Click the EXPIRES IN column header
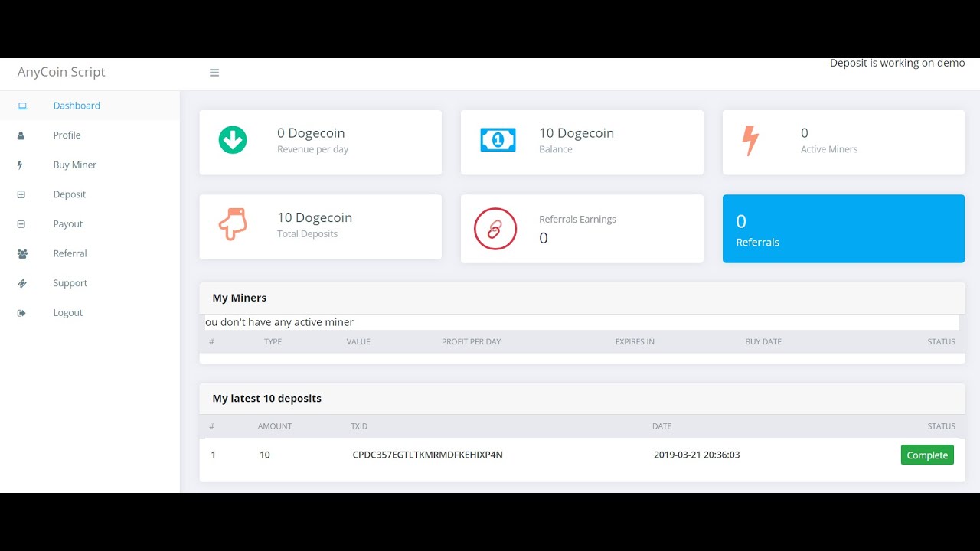 click(x=635, y=341)
